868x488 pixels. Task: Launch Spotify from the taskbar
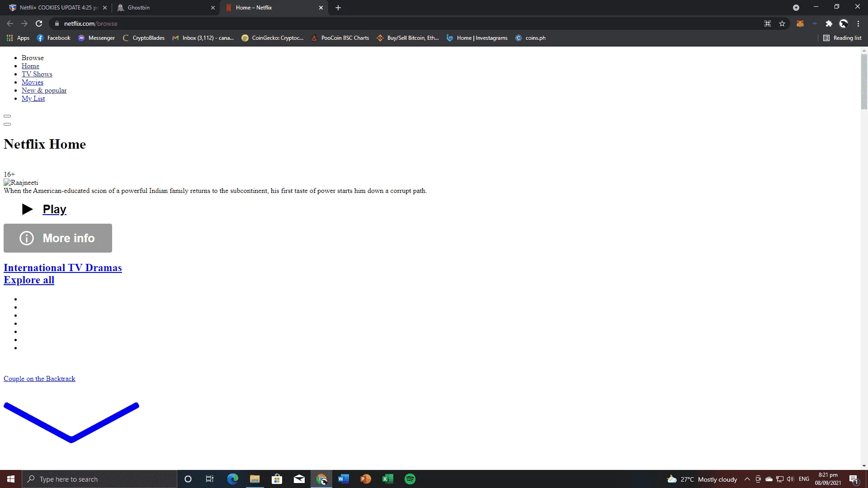coord(410,479)
